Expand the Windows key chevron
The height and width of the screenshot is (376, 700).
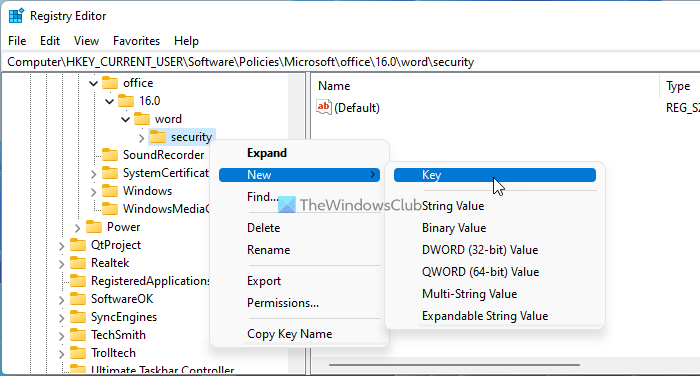93,192
